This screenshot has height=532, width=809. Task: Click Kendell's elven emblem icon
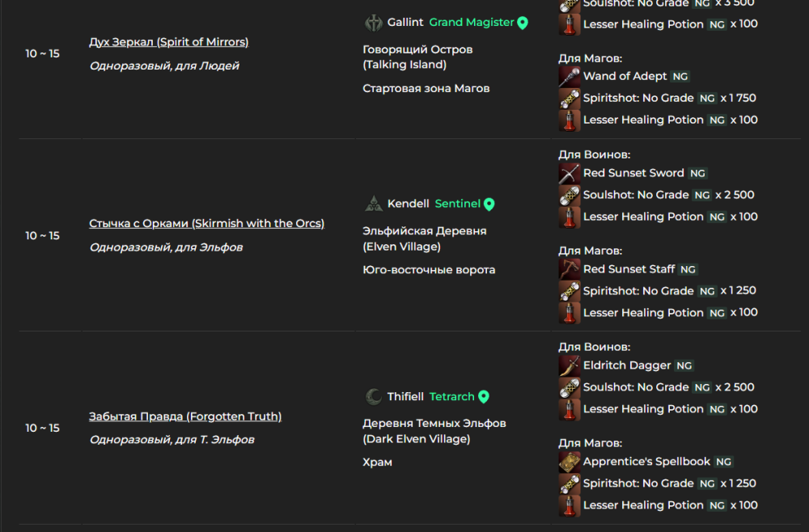click(x=374, y=204)
